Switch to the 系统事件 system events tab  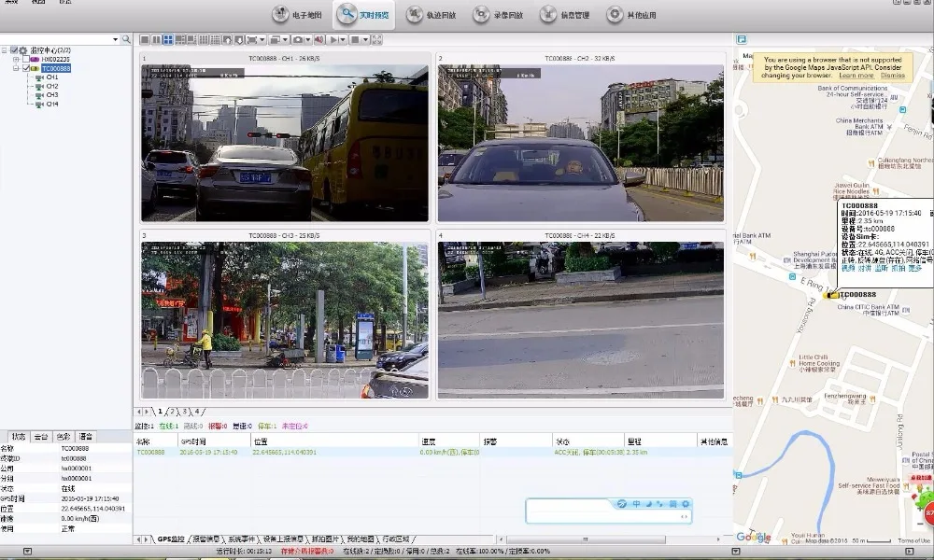pos(241,539)
